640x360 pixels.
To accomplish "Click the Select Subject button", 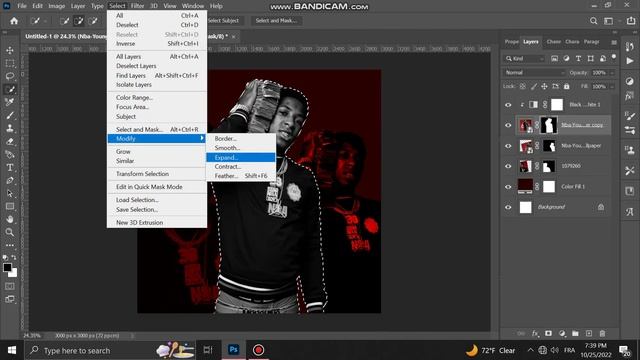I will [224, 20].
